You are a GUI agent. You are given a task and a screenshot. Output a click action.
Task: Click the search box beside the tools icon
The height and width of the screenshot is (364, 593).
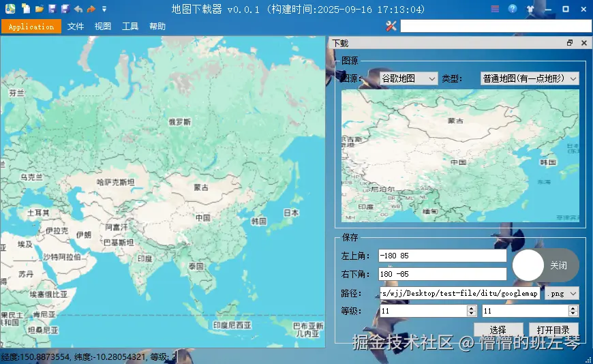[496, 26]
